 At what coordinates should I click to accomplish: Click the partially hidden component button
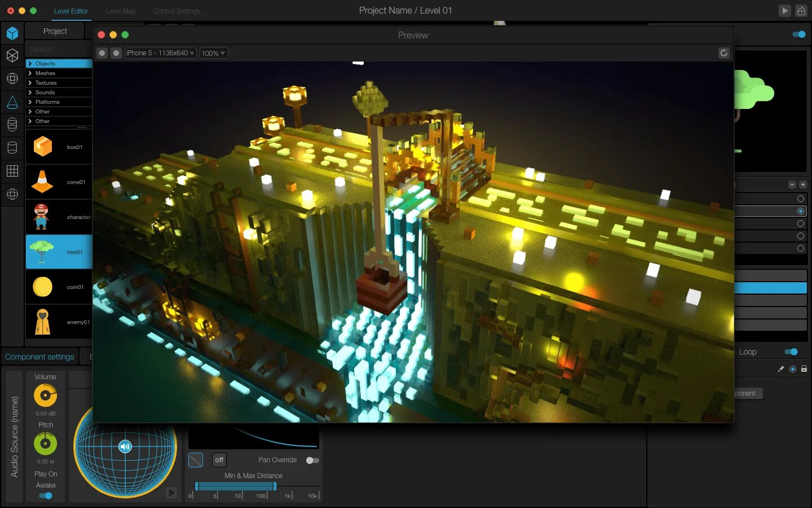click(x=748, y=393)
